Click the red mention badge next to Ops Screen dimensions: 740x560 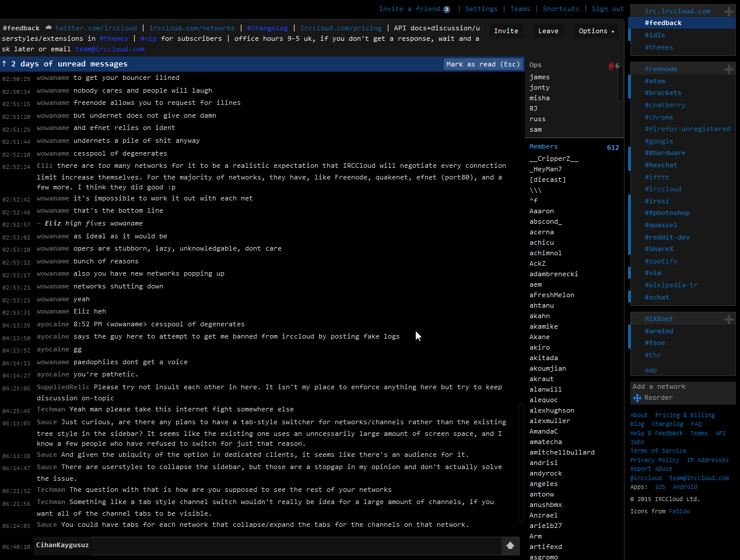[x=611, y=65]
